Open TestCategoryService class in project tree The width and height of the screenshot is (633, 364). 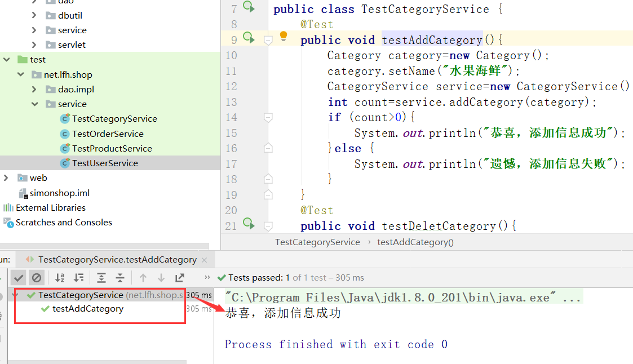[x=114, y=119]
